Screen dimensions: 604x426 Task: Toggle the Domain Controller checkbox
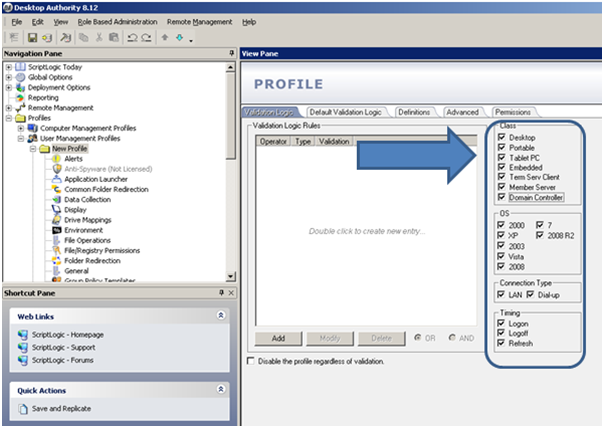502,197
